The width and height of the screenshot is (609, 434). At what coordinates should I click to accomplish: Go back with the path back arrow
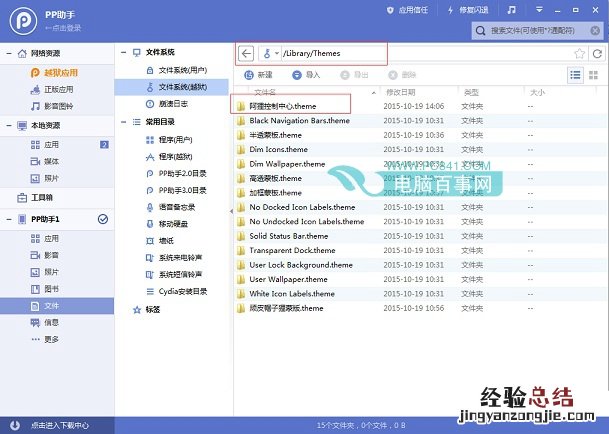pos(246,53)
